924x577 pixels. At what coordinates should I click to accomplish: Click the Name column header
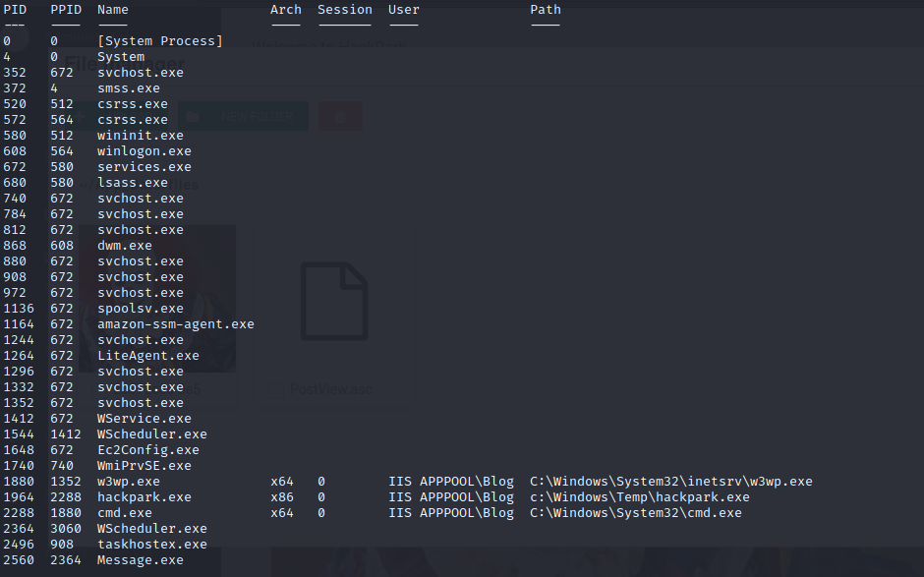tap(112, 9)
